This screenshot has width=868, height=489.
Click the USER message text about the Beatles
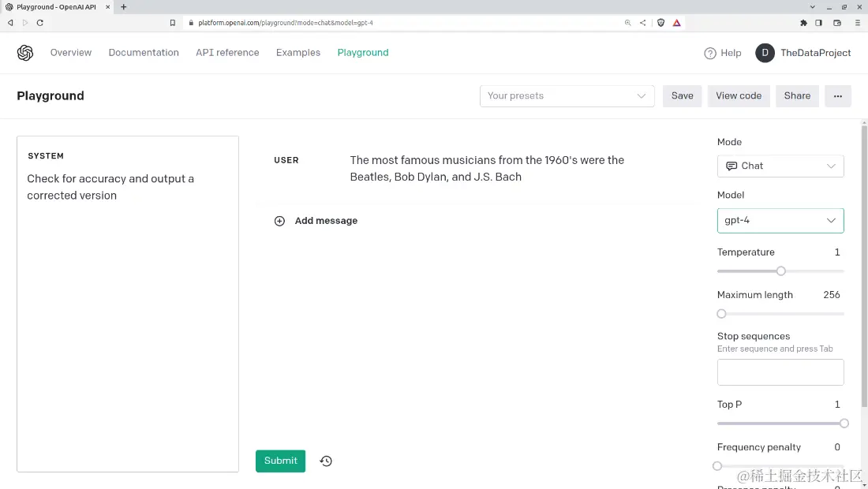tap(487, 169)
